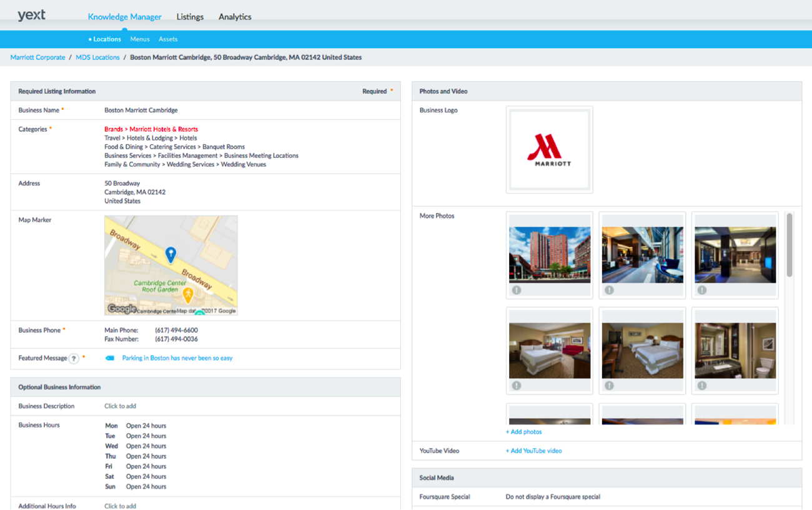Select the hotel lobby lounge thumbnail
812x510 pixels.
642,255
